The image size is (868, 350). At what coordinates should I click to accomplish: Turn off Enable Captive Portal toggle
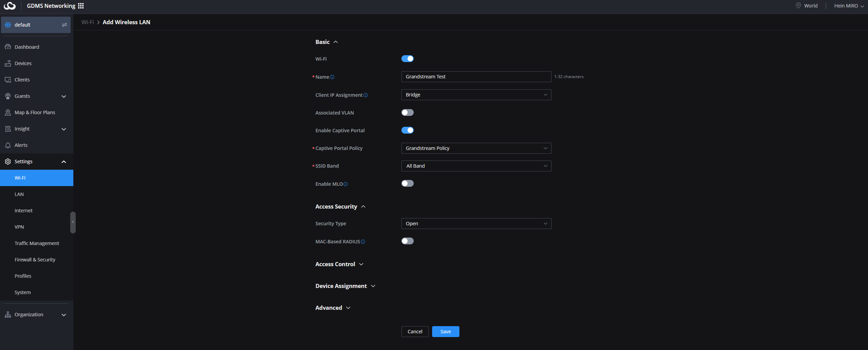(x=407, y=130)
